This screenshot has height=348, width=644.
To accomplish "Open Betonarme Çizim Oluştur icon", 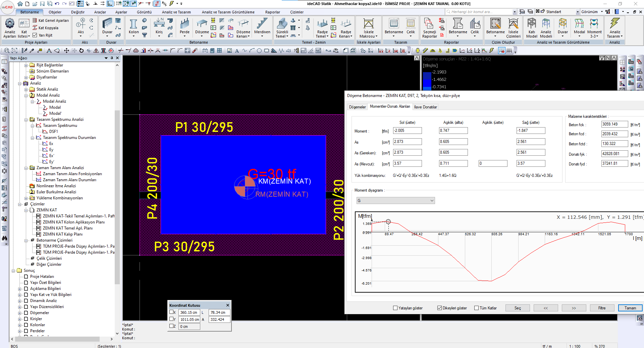I will pyautogui.click(x=495, y=27).
